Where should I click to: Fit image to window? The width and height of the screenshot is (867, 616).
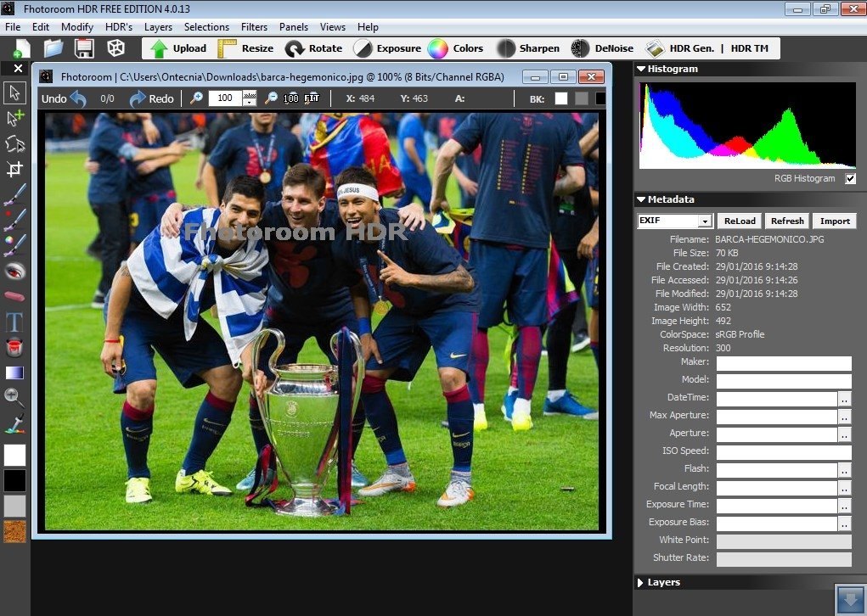pos(312,98)
